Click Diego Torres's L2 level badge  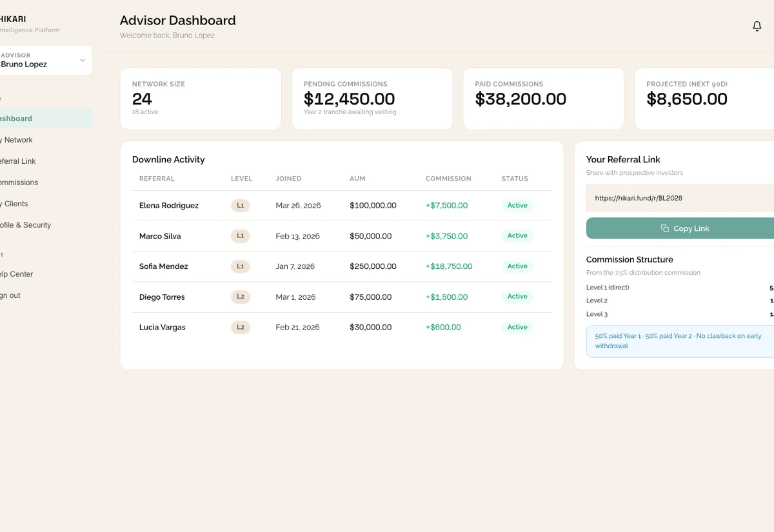(x=240, y=297)
